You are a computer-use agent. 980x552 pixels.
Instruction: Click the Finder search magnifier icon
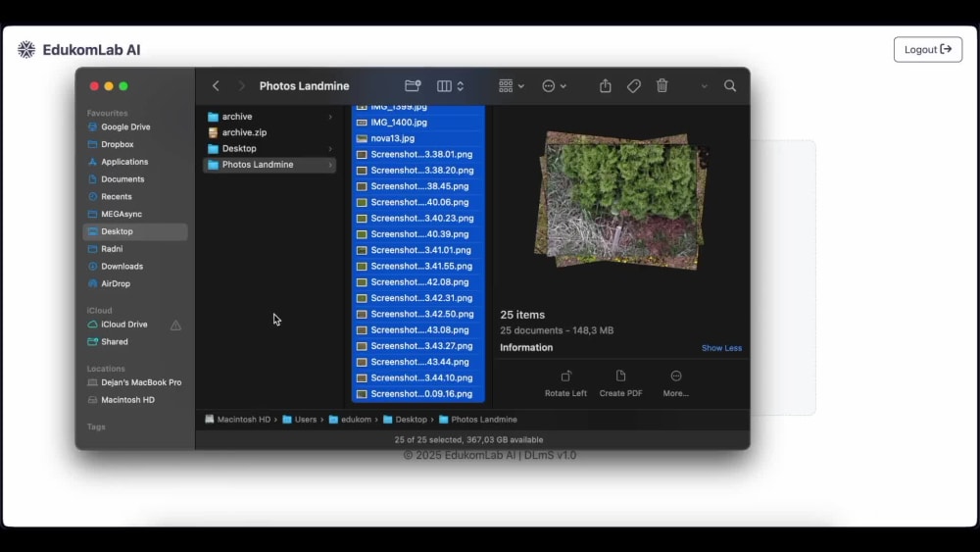(x=730, y=85)
